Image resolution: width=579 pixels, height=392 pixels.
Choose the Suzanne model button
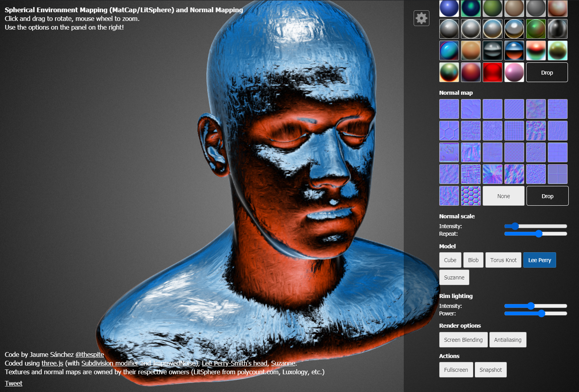coord(454,278)
